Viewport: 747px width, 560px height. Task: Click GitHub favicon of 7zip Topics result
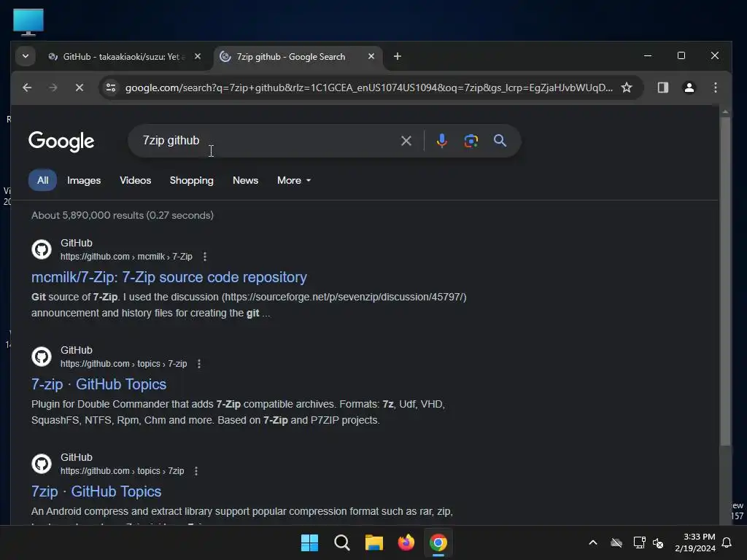42,463
